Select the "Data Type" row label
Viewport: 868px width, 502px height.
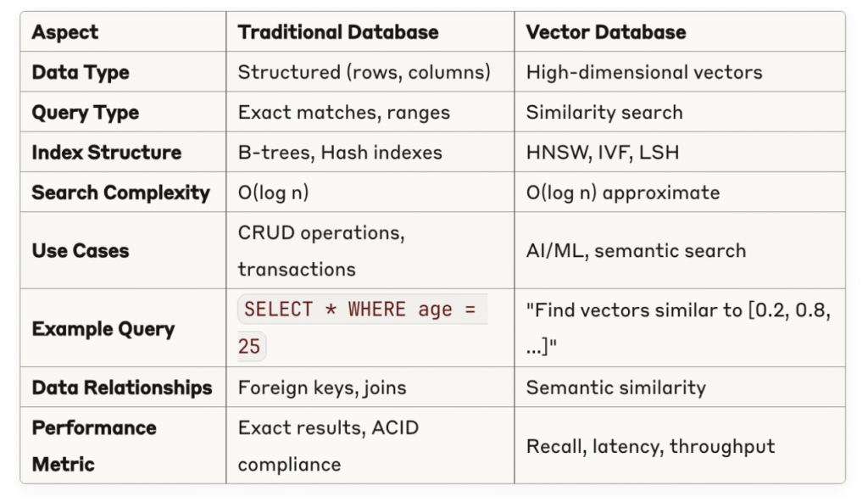[x=81, y=72]
